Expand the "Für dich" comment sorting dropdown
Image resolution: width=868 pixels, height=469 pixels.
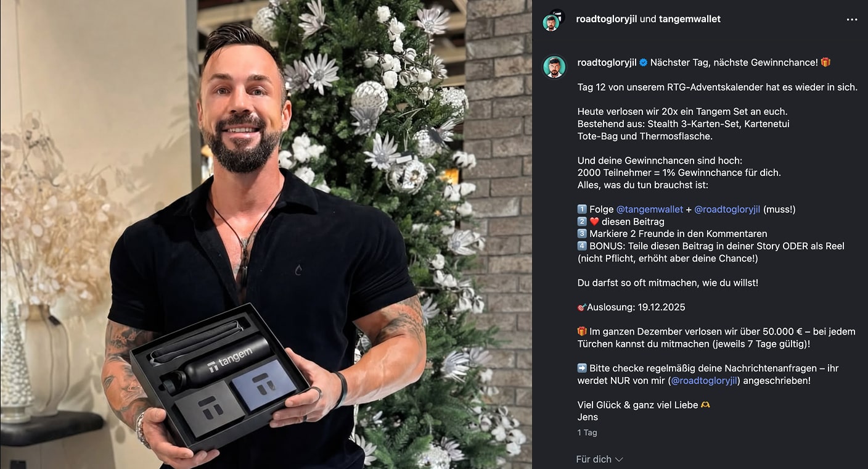coord(599,459)
